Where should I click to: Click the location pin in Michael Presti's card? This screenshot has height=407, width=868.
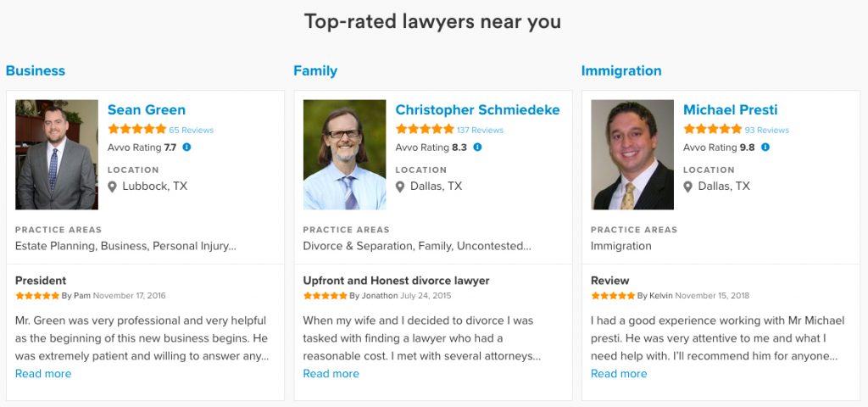tap(688, 187)
